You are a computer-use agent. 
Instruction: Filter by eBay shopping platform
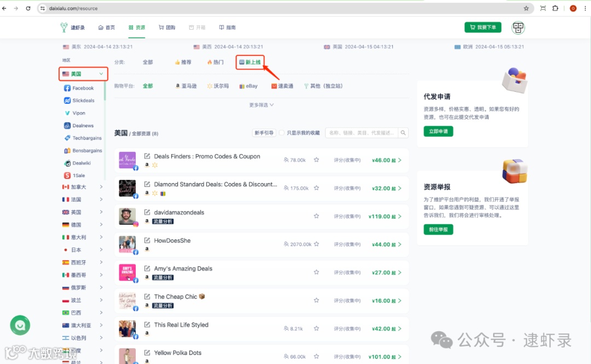click(248, 86)
